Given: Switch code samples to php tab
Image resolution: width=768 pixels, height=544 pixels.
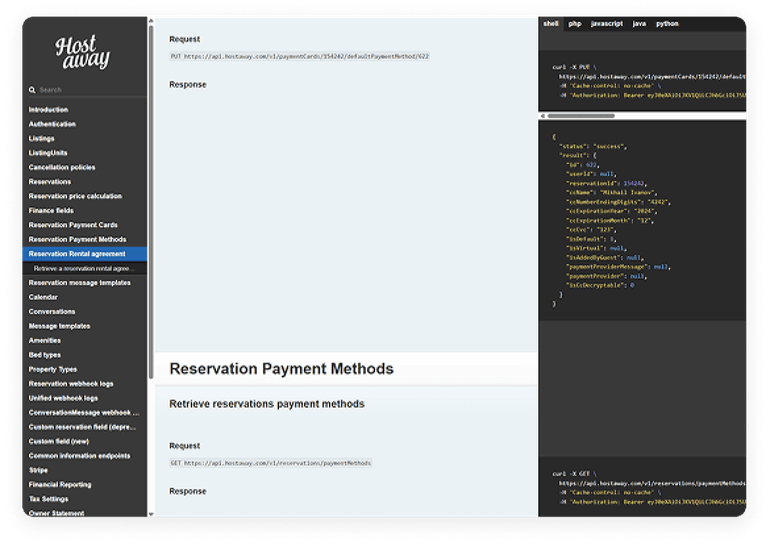Looking at the screenshot, I should (x=575, y=24).
